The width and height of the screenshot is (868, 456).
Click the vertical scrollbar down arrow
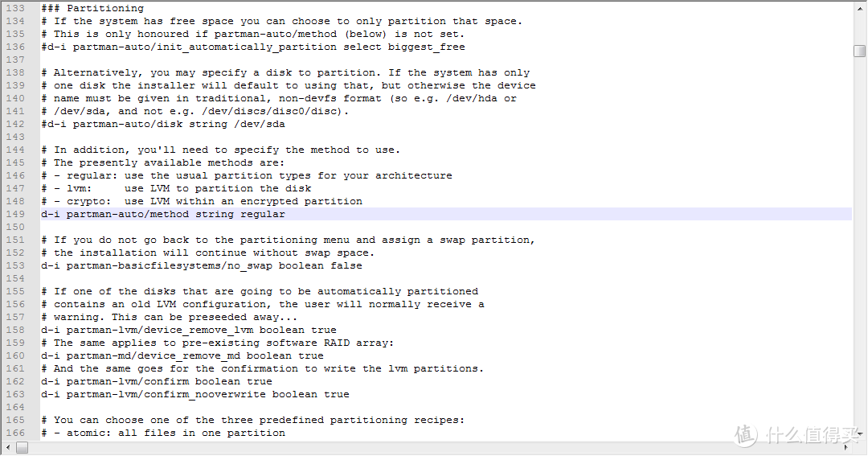(x=859, y=433)
